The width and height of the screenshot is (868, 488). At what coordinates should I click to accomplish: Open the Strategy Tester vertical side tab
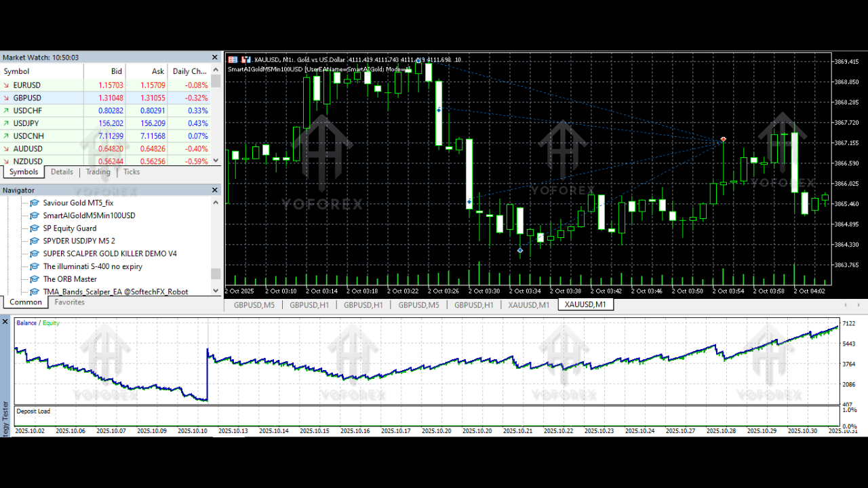[x=6, y=419]
